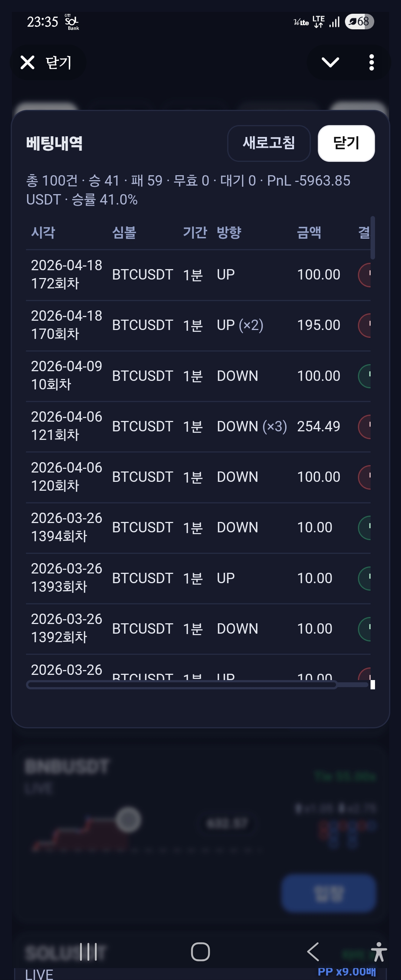Tap the 금액 column header
The height and width of the screenshot is (980, 401).
coord(309,232)
